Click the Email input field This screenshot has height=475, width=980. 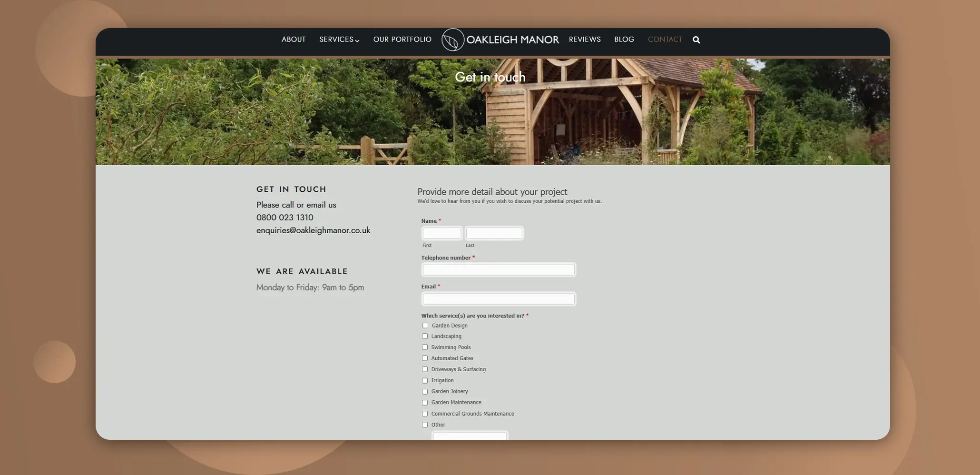point(499,299)
